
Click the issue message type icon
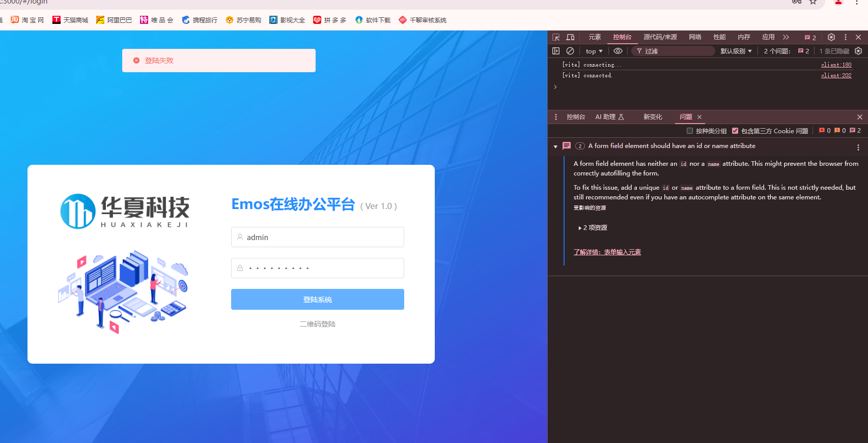567,146
